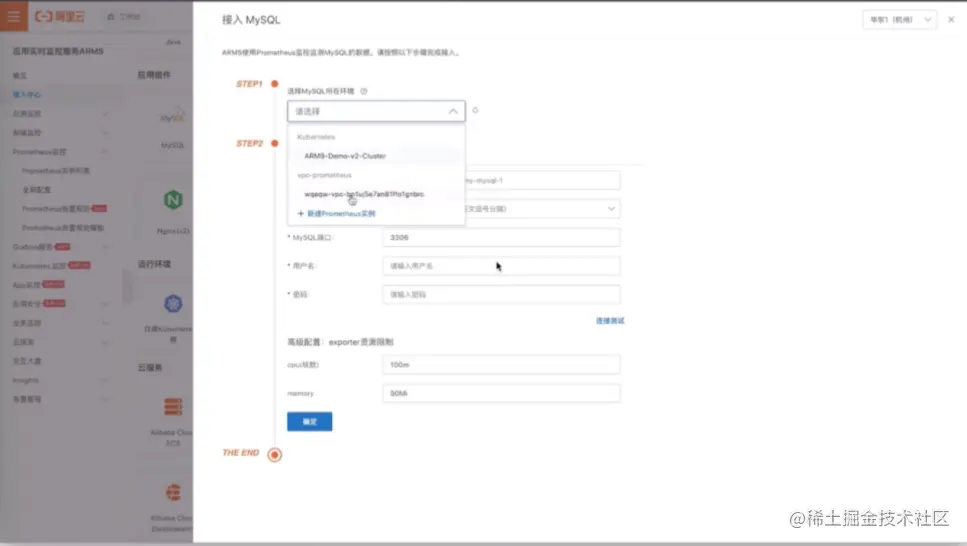Click the Alibaba Cloud logo

[x=60, y=17]
